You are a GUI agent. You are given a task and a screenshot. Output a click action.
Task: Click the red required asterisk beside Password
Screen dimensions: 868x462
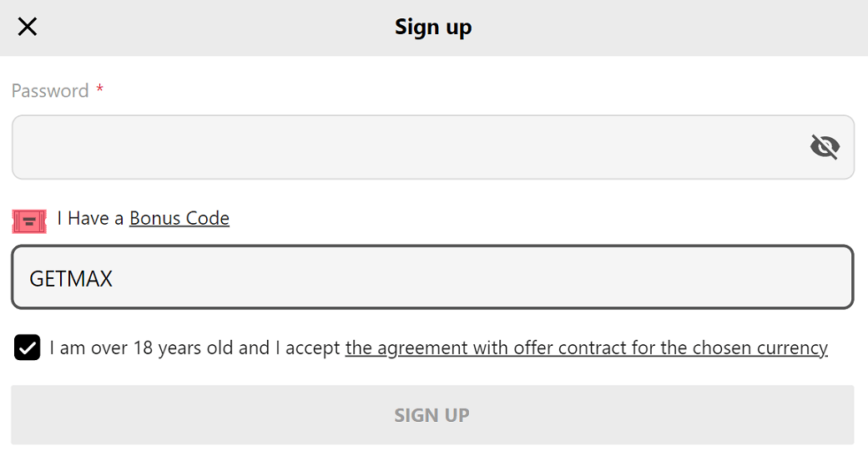pos(99,89)
